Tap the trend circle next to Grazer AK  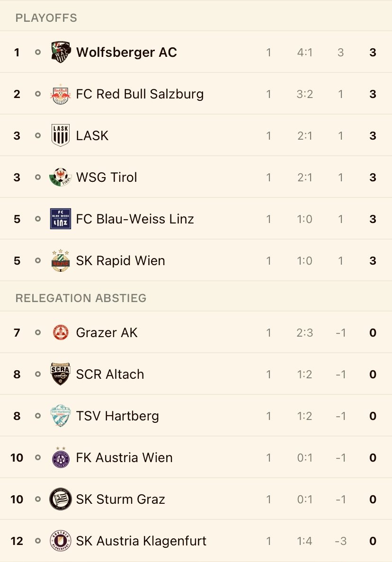point(37,333)
